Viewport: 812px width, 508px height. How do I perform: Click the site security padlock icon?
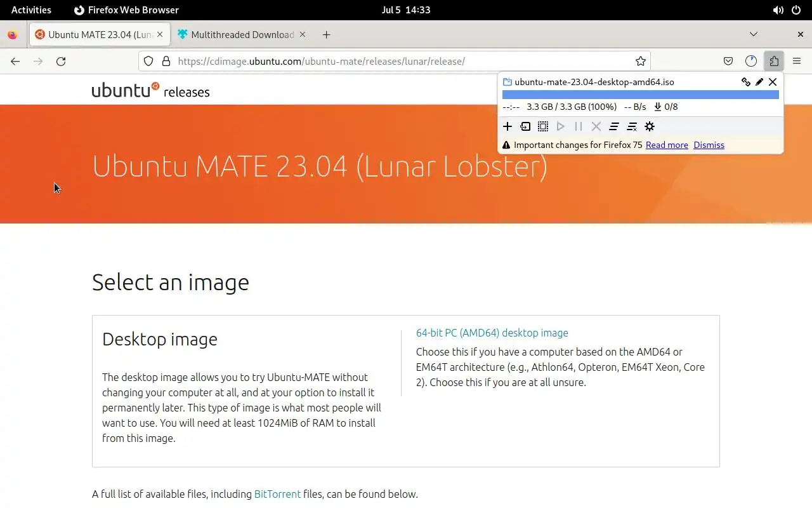click(166, 62)
